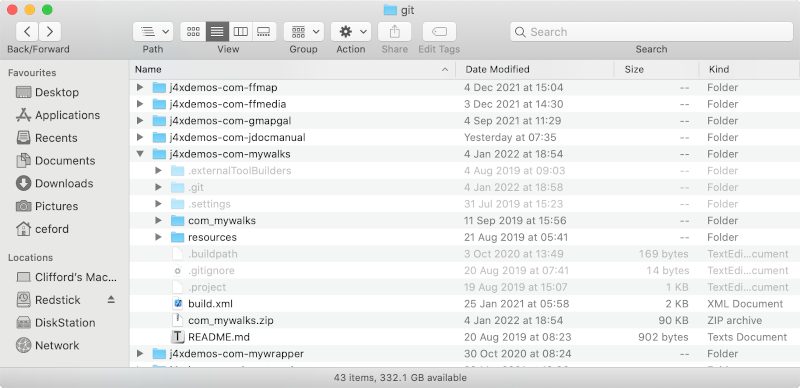Viewport: 800px width, 388px height.
Task: Sort by the Kind column header
Action: (x=749, y=69)
